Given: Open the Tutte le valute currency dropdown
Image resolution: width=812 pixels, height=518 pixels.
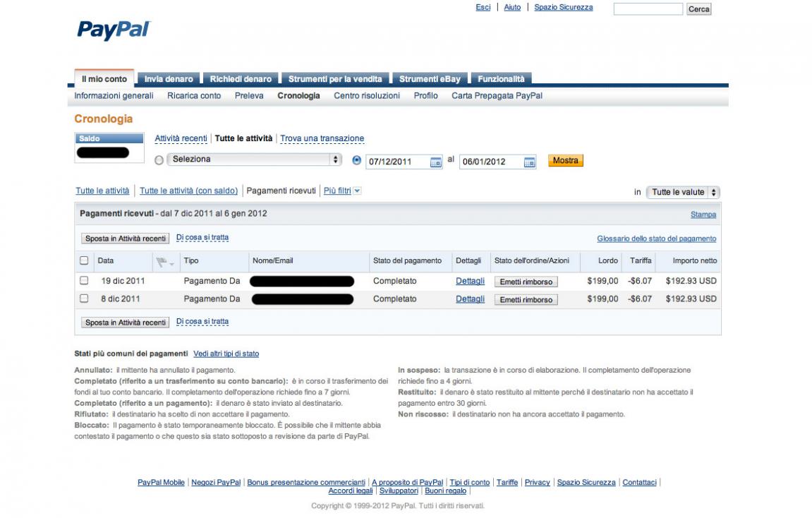Looking at the screenshot, I should [683, 192].
